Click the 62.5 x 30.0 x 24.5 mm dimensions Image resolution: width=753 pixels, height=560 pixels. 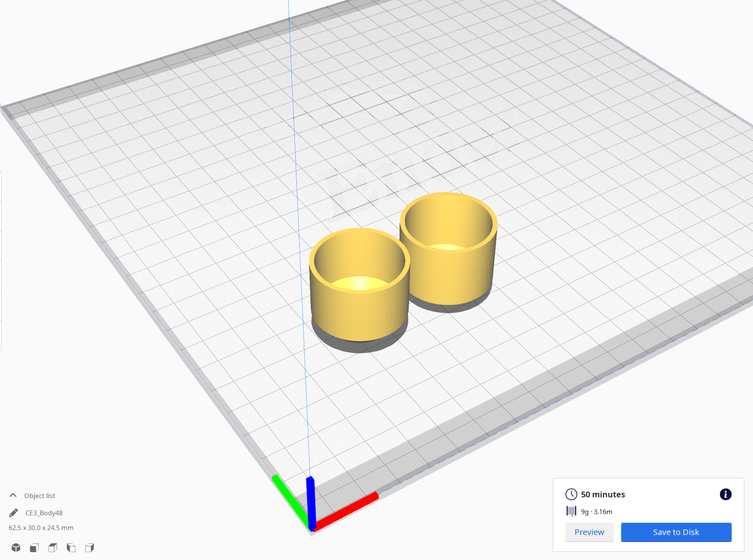pyautogui.click(x=41, y=528)
